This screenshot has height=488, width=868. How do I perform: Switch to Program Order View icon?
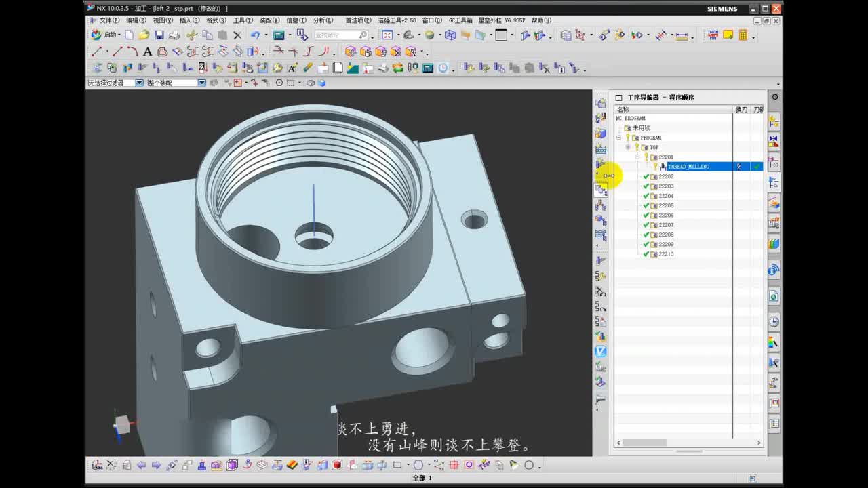601,191
